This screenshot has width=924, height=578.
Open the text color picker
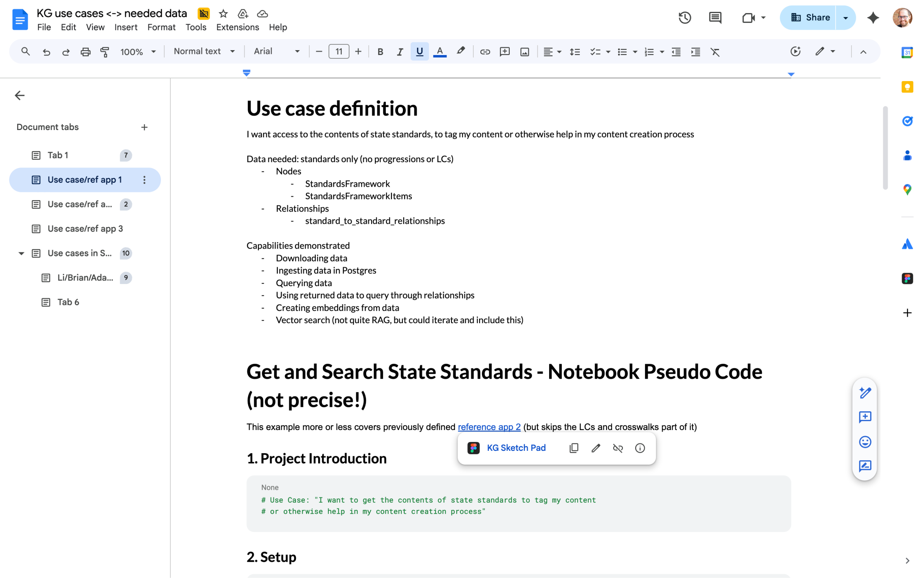click(439, 52)
